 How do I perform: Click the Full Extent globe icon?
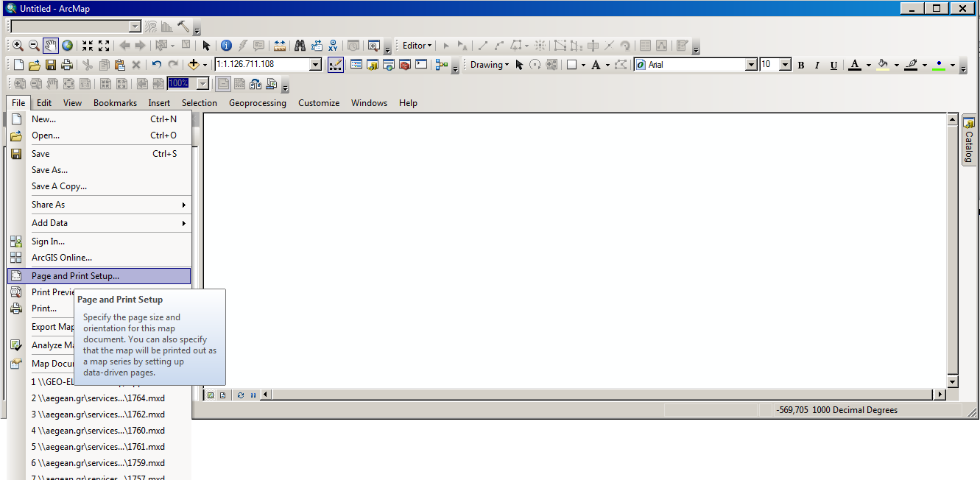coord(68,46)
